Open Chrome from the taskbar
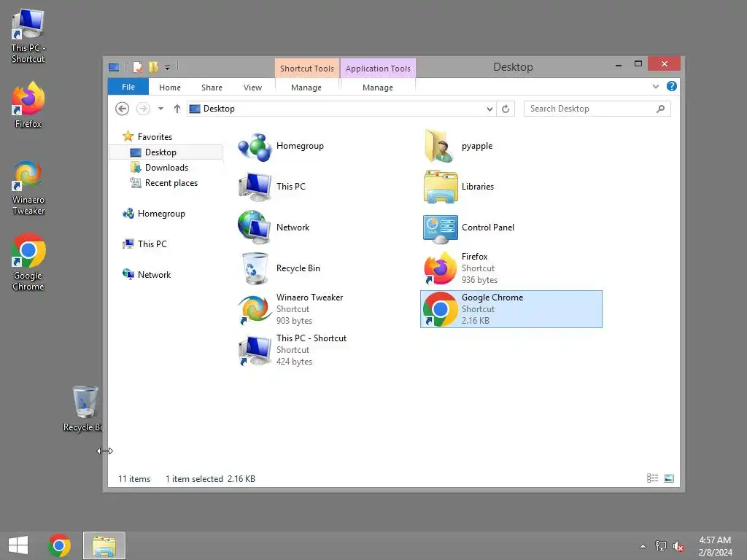The image size is (747, 560). [59, 545]
